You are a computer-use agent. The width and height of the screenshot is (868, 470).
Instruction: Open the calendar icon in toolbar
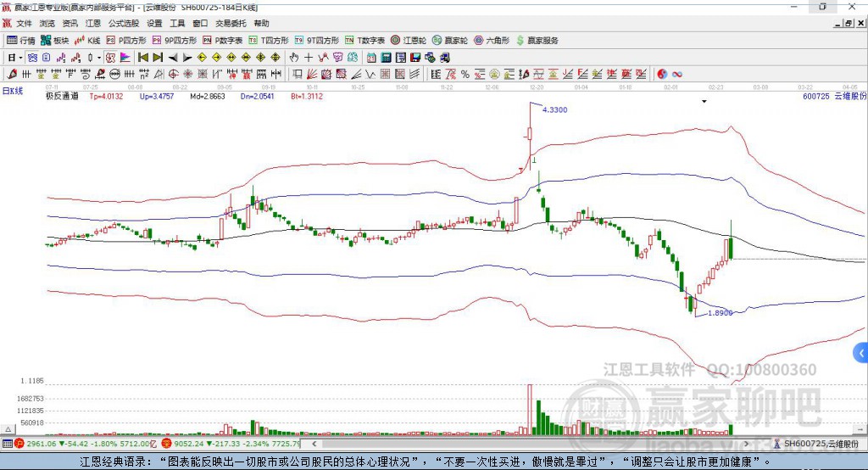pos(371,58)
